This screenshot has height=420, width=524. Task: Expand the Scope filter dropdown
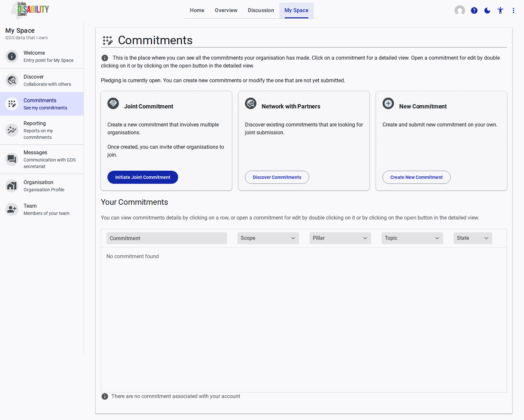[x=268, y=238]
